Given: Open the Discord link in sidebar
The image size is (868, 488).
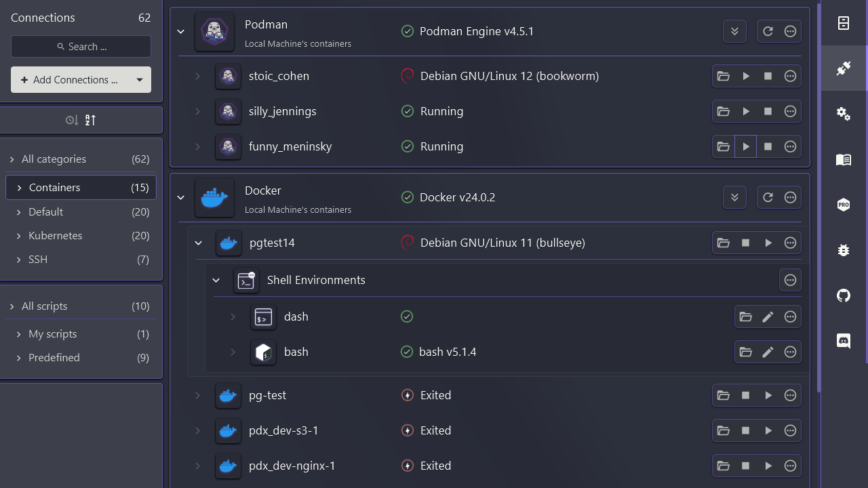Looking at the screenshot, I should [x=844, y=341].
